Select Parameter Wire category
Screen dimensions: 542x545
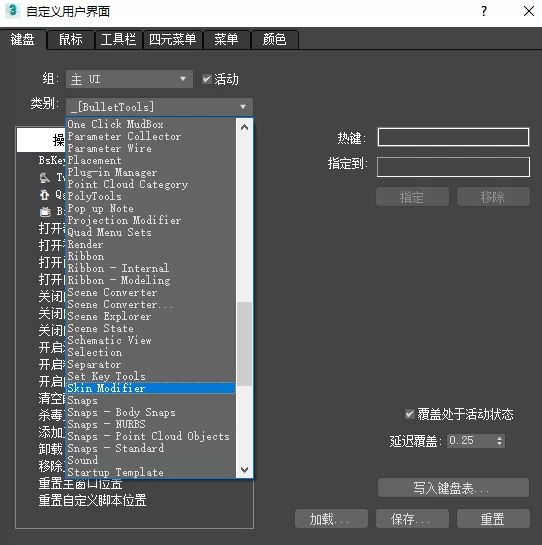tap(151, 148)
